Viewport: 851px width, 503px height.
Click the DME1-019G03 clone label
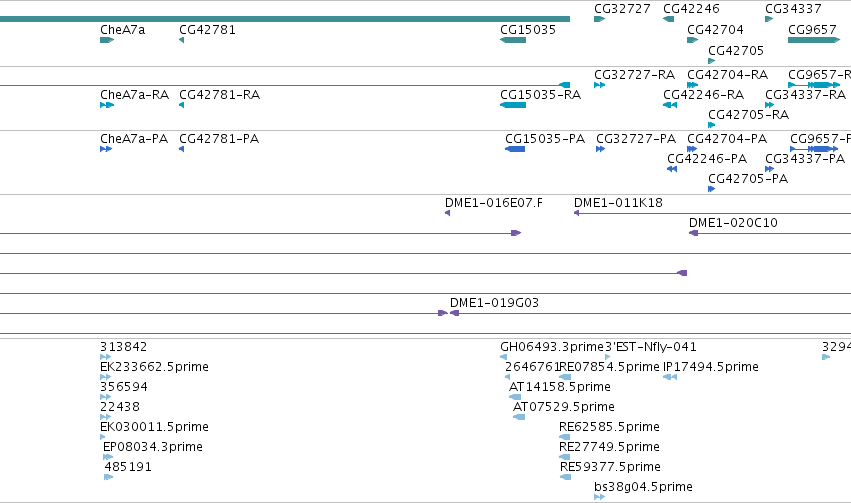pyautogui.click(x=494, y=303)
